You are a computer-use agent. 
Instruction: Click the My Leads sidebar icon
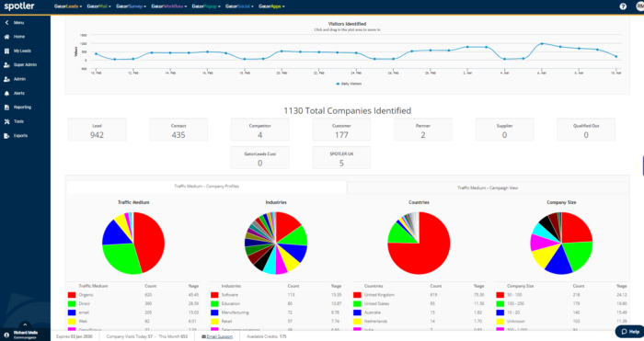[x=6, y=51]
